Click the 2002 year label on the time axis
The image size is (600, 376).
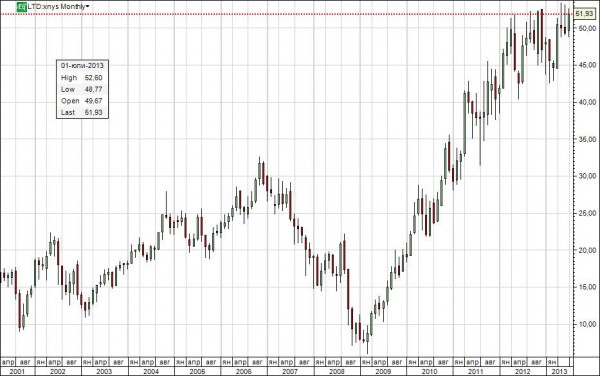[58, 371]
